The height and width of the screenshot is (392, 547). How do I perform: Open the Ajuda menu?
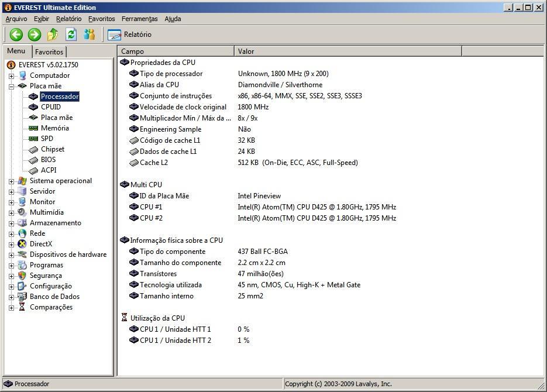pyautogui.click(x=173, y=19)
